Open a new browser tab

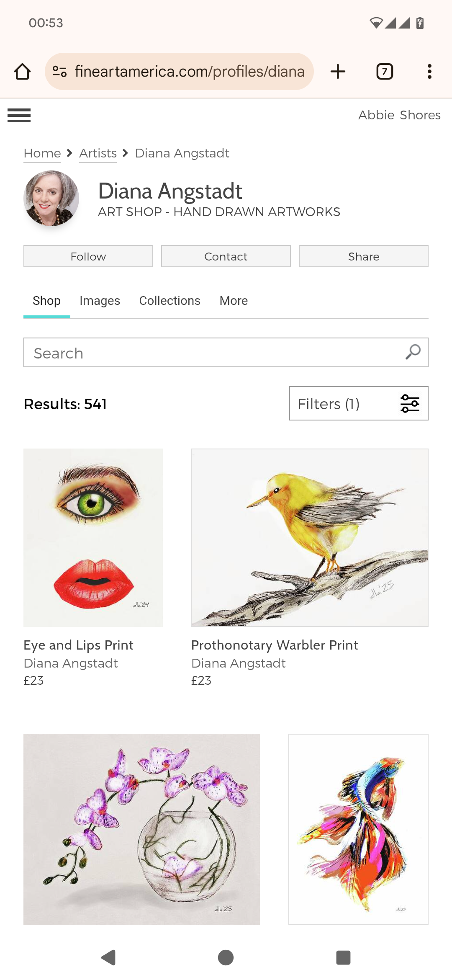tap(338, 72)
